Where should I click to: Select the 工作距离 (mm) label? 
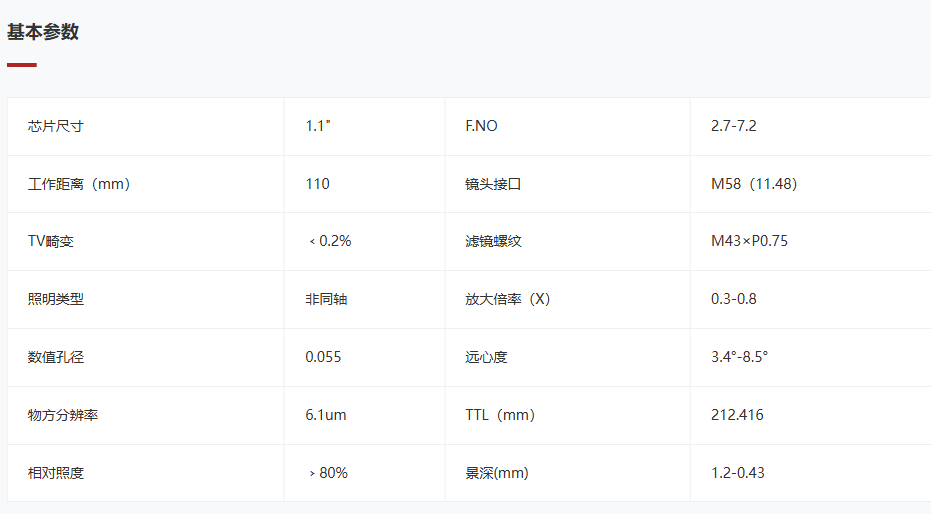pyautogui.click(x=79, y=184)
